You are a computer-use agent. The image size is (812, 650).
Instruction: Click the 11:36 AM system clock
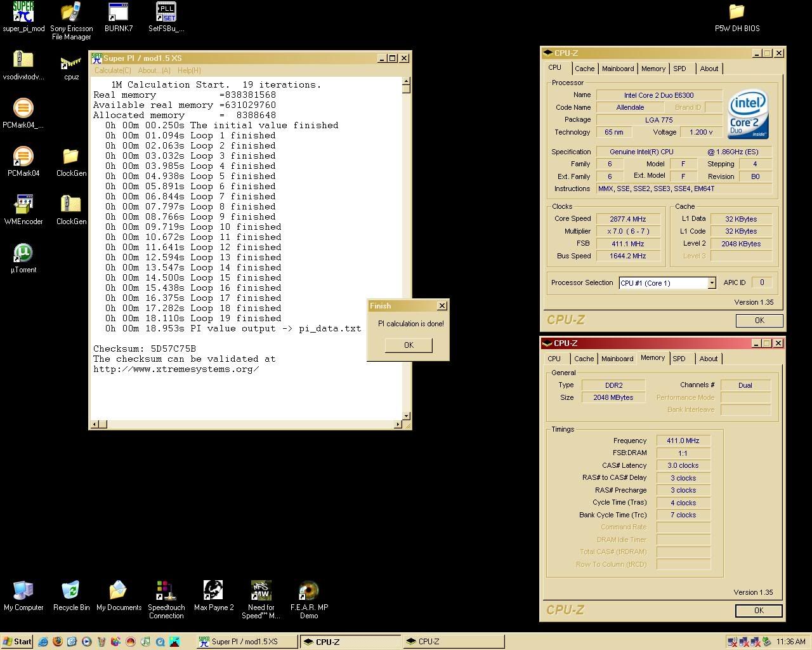coord(790,642)
